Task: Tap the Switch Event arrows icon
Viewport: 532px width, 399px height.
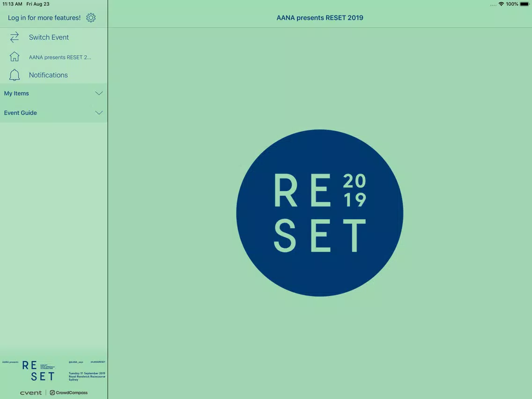Action: click(x=14, y=37)
